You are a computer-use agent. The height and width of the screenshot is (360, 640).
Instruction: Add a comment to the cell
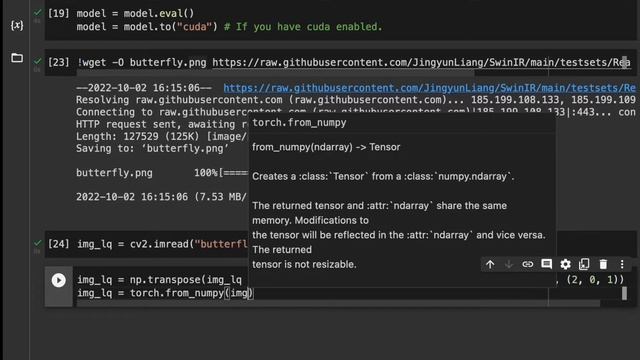coord(546,264)
